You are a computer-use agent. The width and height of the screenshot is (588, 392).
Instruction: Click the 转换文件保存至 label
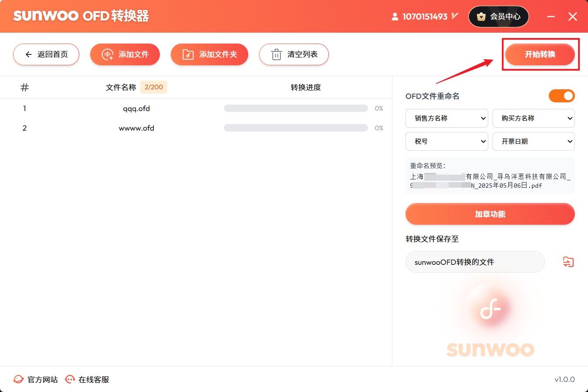(x=432, y=239)
